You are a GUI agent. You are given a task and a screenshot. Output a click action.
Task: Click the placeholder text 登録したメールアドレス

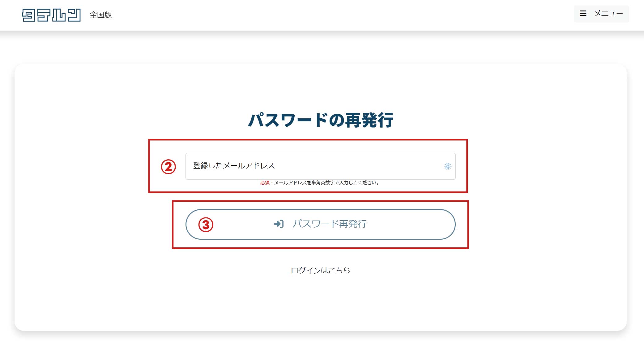pyautogui.click(x=234, y=166)
